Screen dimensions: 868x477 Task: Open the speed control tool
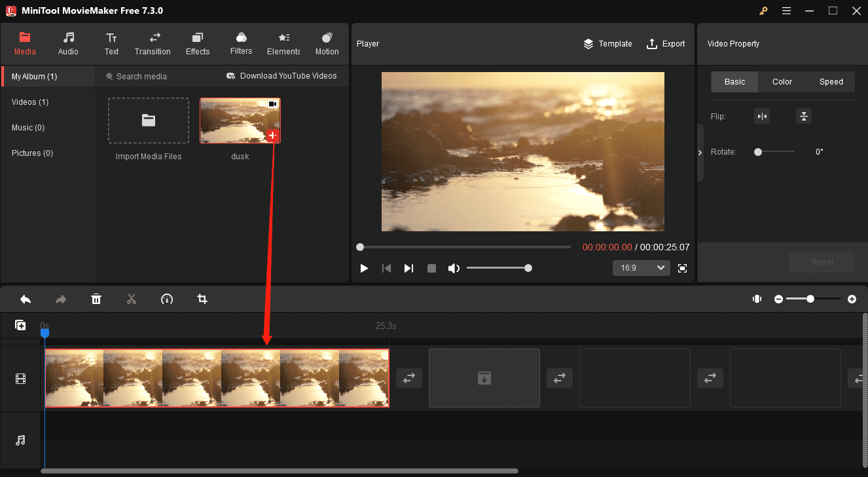167,299
